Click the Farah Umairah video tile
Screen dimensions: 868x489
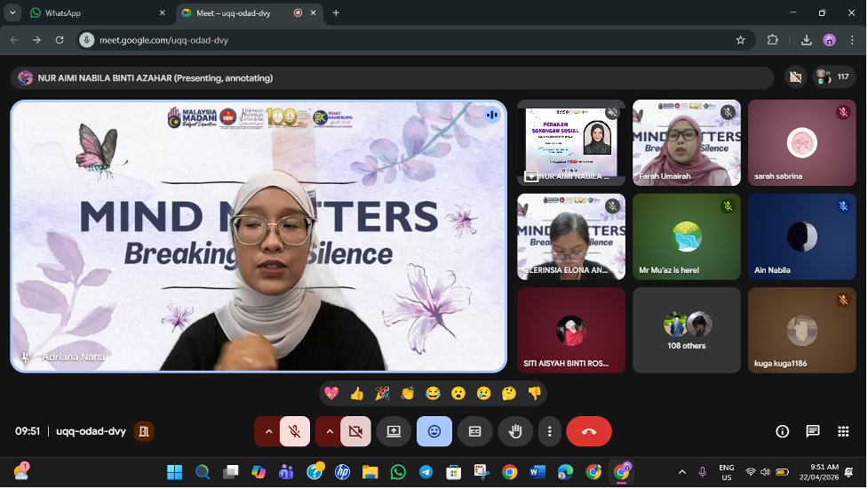[686, 142]
